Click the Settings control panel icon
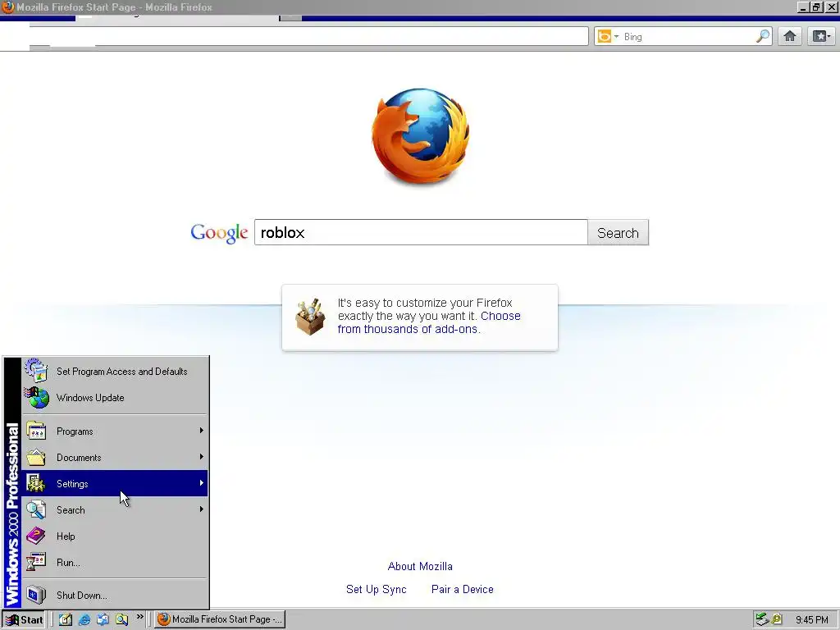The height and width of the screenshot is (630, 840). coord(36,484)
